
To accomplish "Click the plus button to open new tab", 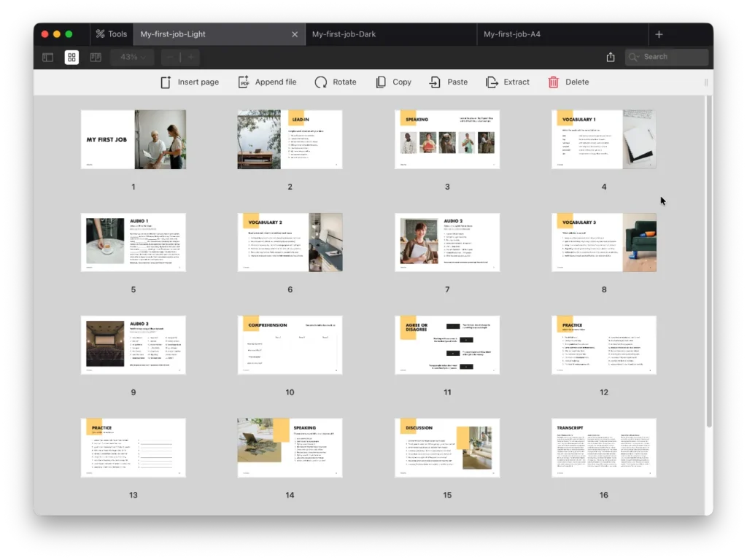I will [x=659, y=34].
